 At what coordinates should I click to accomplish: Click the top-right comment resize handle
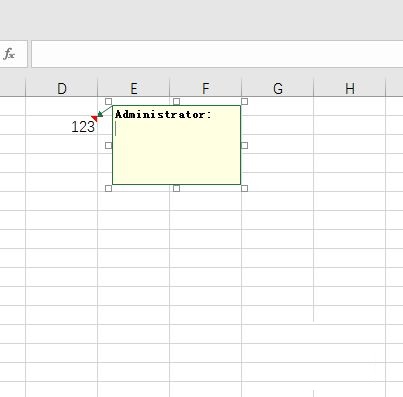(x=244, y=101)
